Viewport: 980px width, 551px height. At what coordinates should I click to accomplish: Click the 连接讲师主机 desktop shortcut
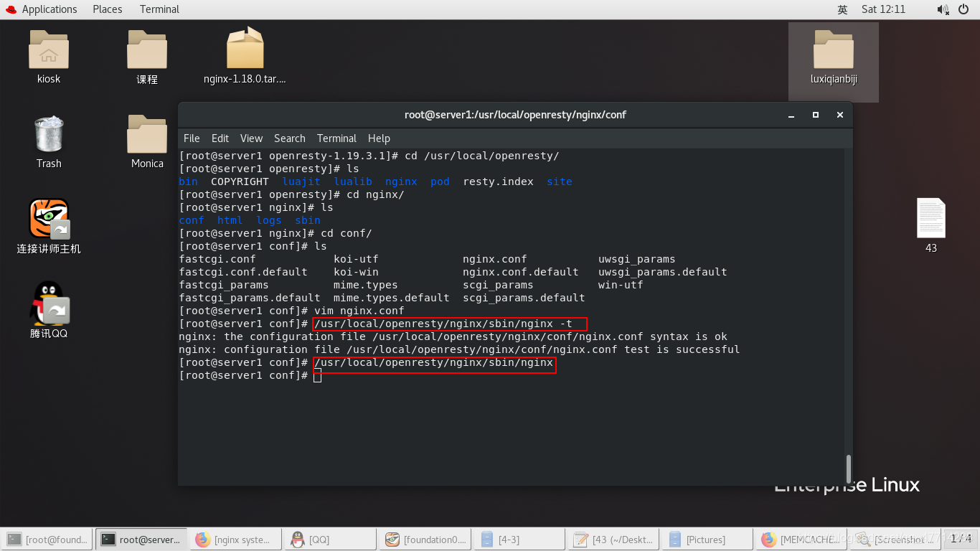49,218
